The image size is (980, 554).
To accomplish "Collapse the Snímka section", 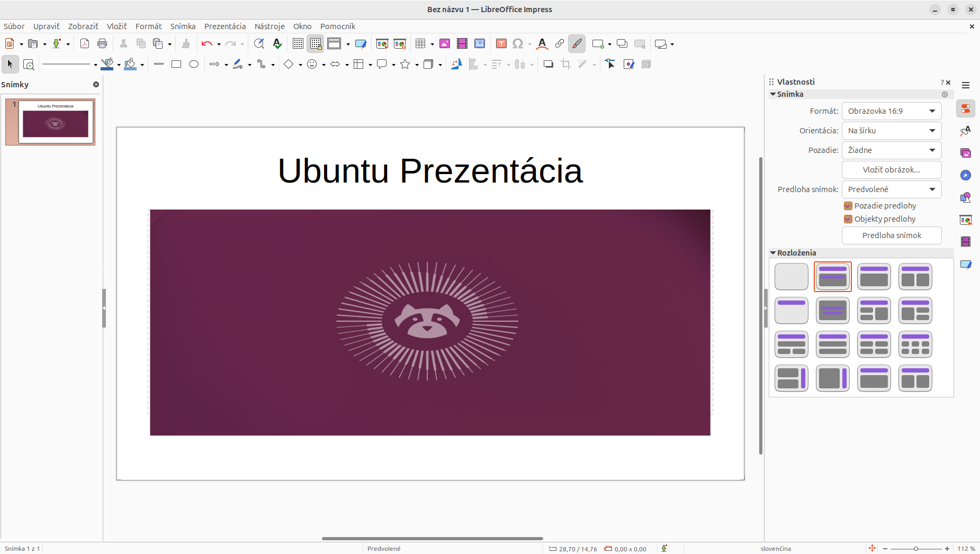I will click(773, 94).
